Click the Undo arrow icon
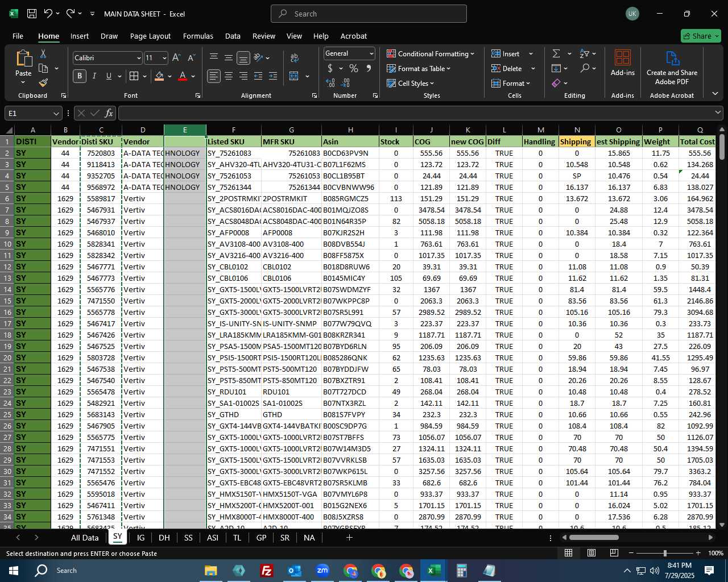 pos(48,14)
